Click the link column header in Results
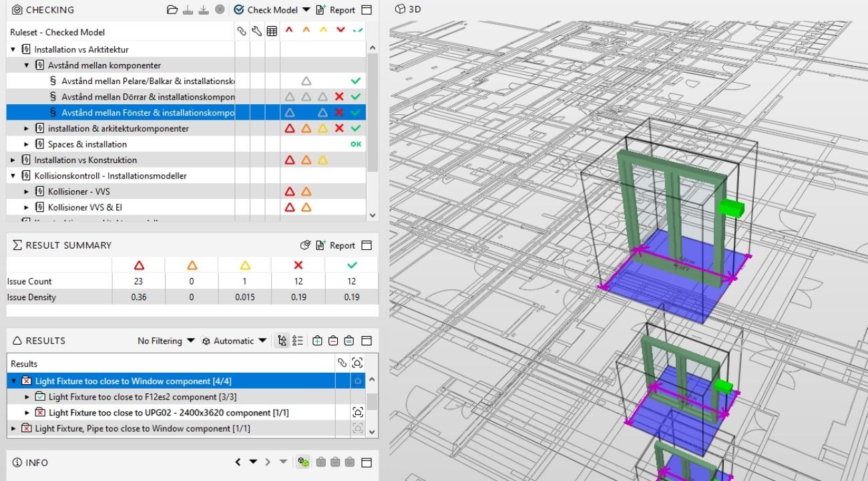 [x=342, y=363]
